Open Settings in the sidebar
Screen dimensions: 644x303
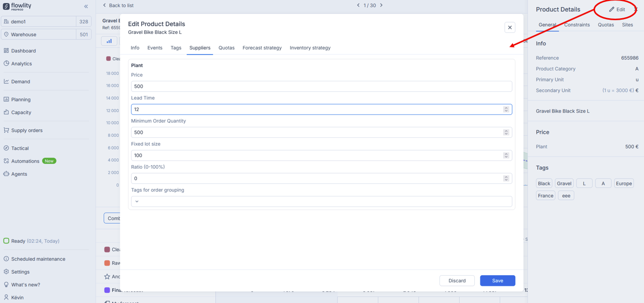click(x=20, y=272)
